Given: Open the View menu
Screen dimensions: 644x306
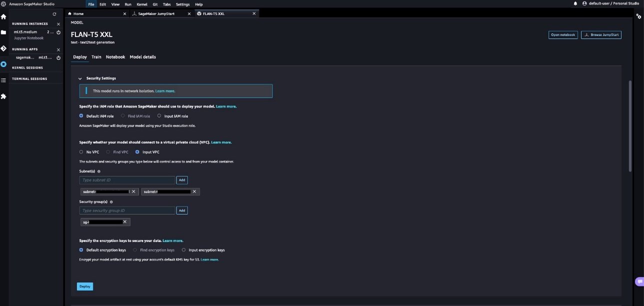Looking at the screenshot, I should (x=115, y=4).
